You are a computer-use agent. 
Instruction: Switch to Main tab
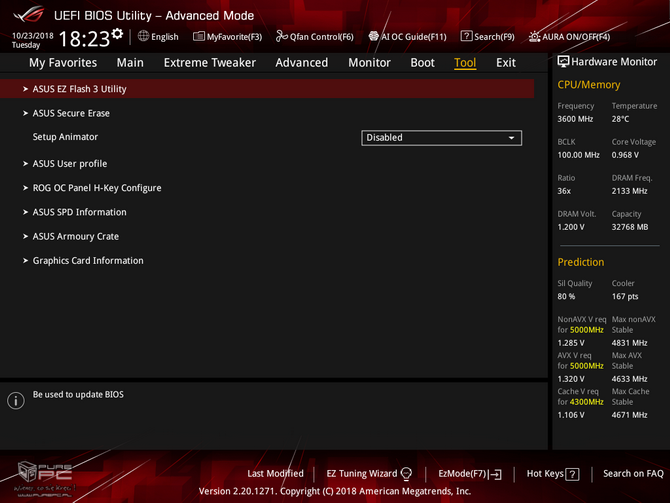click(130, 63)
